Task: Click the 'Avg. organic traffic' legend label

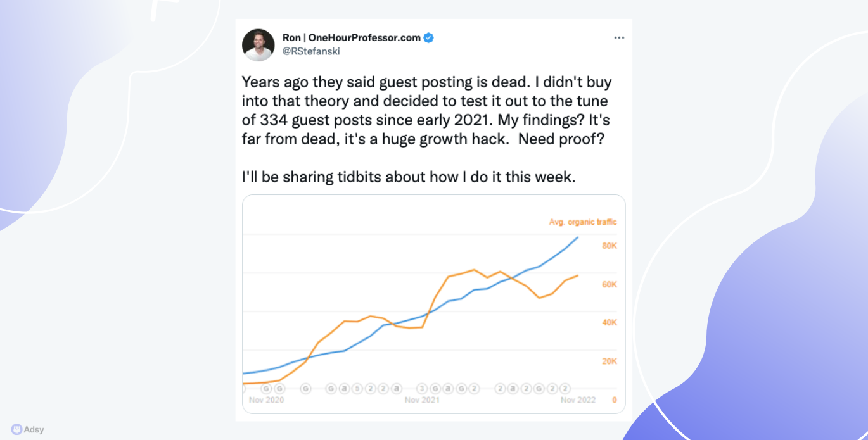Action: click(x=582, y=222)
